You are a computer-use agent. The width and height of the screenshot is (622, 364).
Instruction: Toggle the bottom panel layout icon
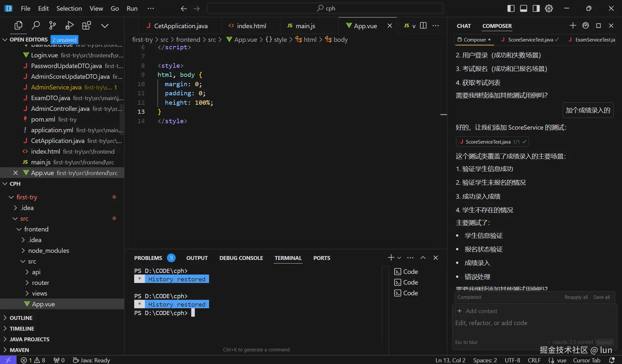523,8
